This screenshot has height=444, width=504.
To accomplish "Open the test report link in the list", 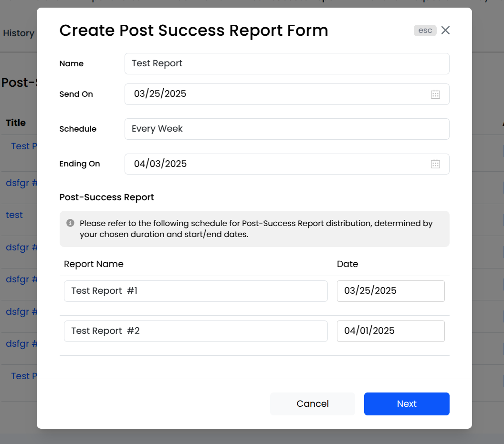I will (x=14, y=215).
